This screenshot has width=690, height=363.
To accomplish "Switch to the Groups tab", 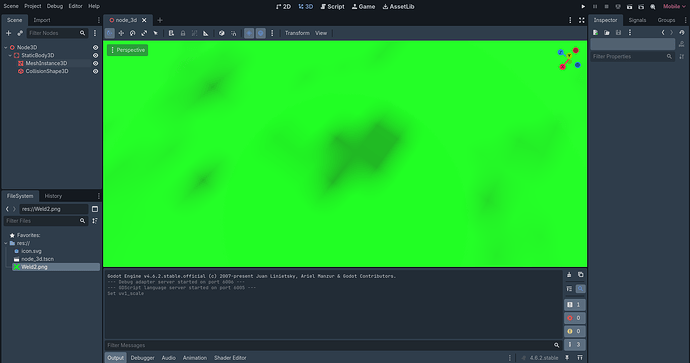I will 666,20.
